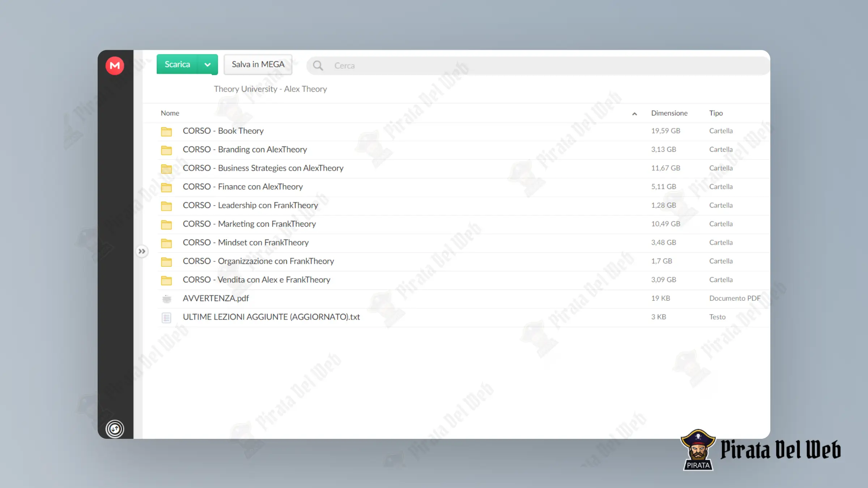
Task: Select CORSO - Organizzazione con FrankTheory name
Action: pyautogui.click(x=258, y=261)
